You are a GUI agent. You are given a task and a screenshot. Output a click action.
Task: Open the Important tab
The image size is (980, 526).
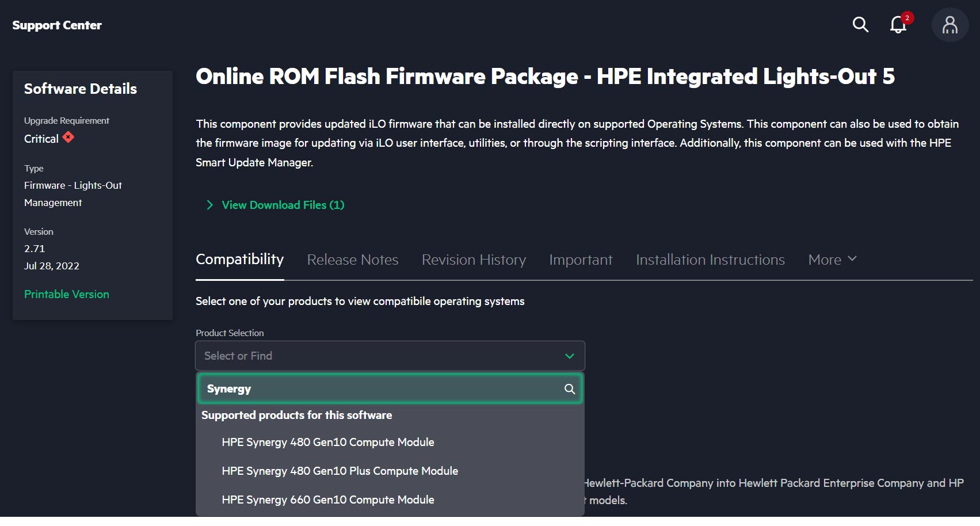(580, 260)
